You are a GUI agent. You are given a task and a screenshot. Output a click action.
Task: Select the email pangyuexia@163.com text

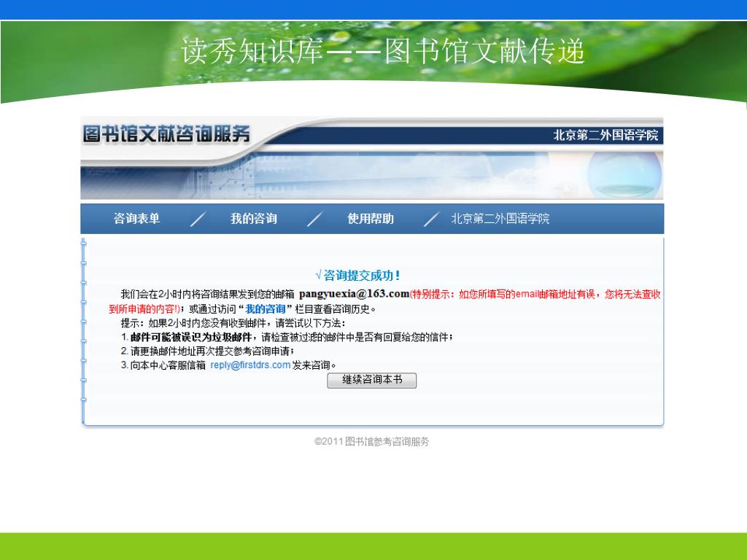click(x=354, y=294)
